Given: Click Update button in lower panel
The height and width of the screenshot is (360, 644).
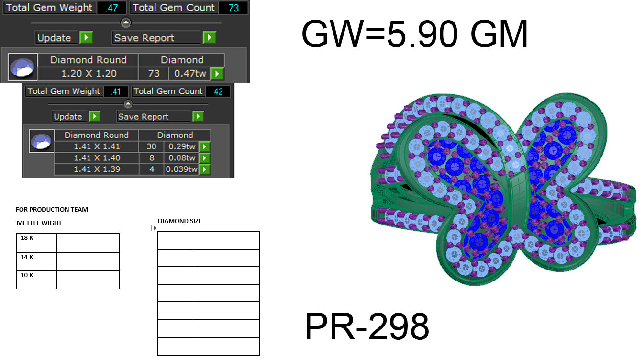Looking at the screenshot, I should click(x=70, y=116).
